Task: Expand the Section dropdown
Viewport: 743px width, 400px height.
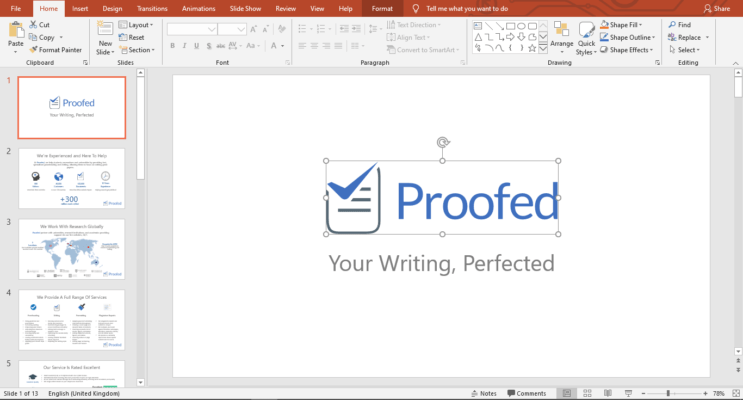Action: tap(137, 50)
